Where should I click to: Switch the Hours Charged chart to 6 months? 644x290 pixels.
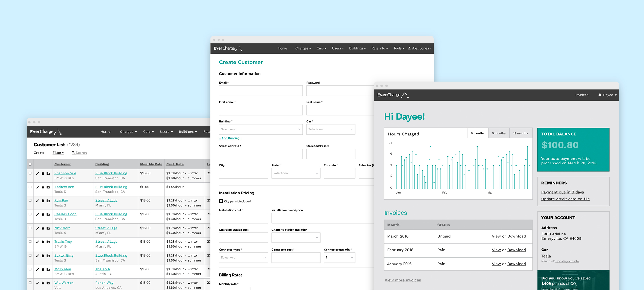pyautogui.click(x=498, y=133)
